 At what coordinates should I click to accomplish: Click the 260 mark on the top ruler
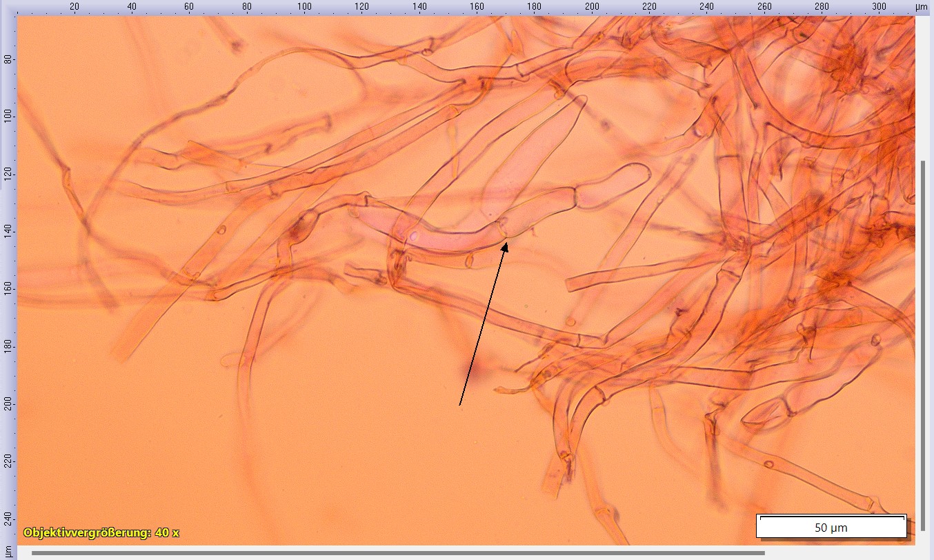tap(764, 6)
